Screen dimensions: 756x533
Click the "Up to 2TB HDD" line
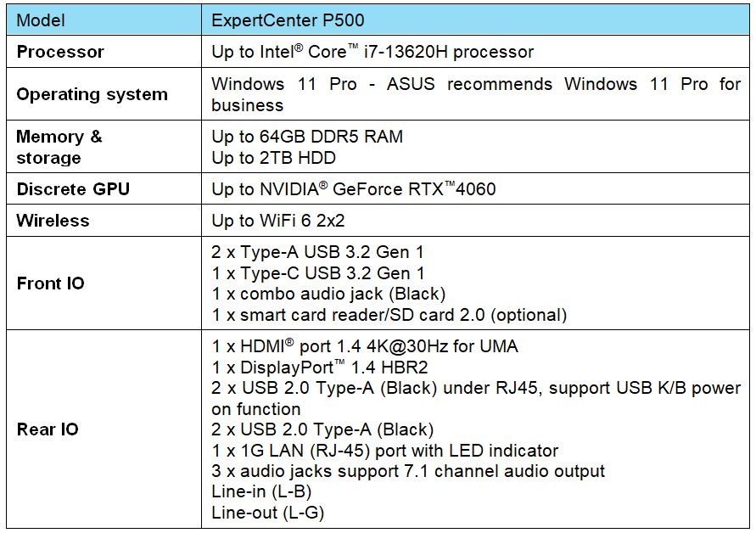coord(273,158)
